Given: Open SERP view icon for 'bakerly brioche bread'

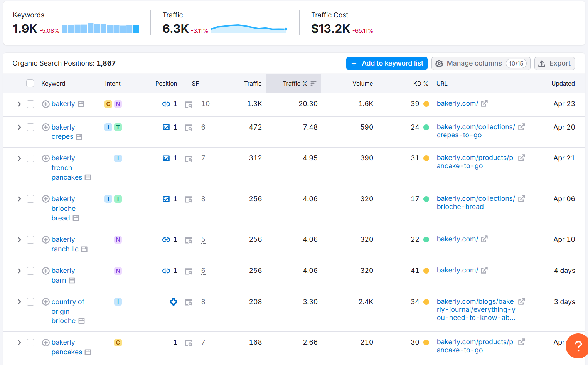Looking at the screenshot, I should pyautogui.click(x=189, y=199).
